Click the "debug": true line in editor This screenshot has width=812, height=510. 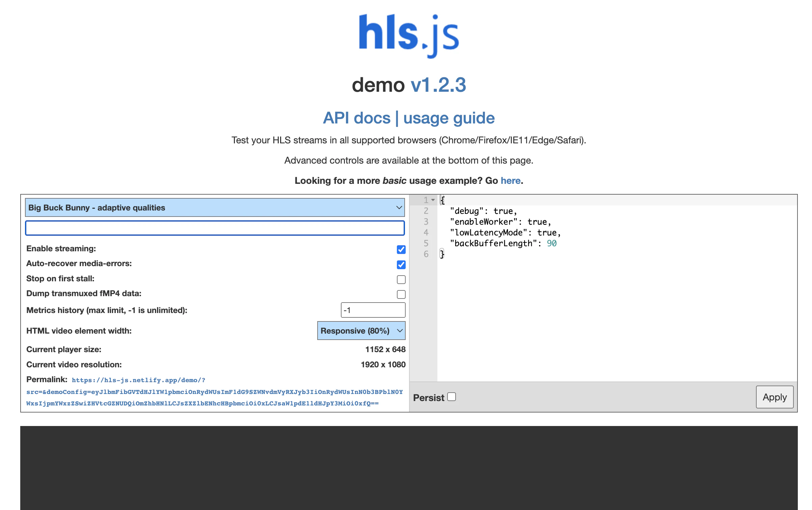click(x=483, y=211)
